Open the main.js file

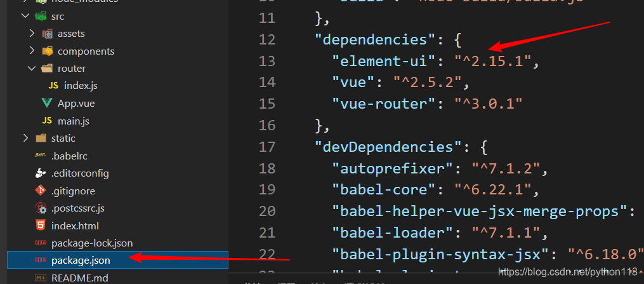tap(74, 121)
